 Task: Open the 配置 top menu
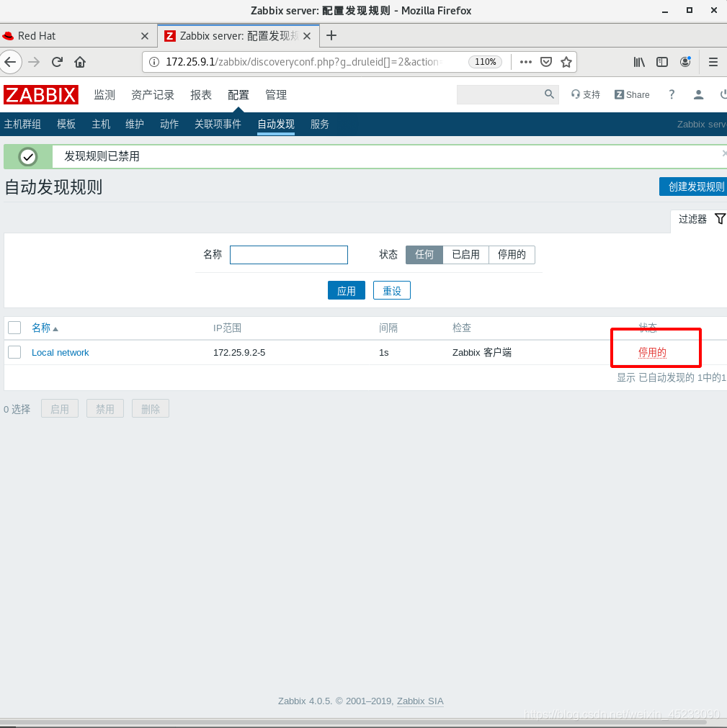coord(238,95)
